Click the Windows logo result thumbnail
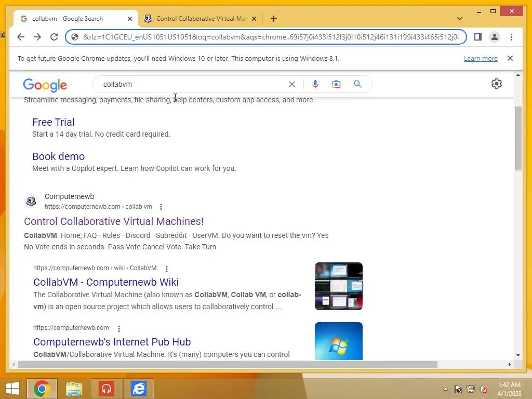Viewport: 532px width, 399px height. point(339,341)
